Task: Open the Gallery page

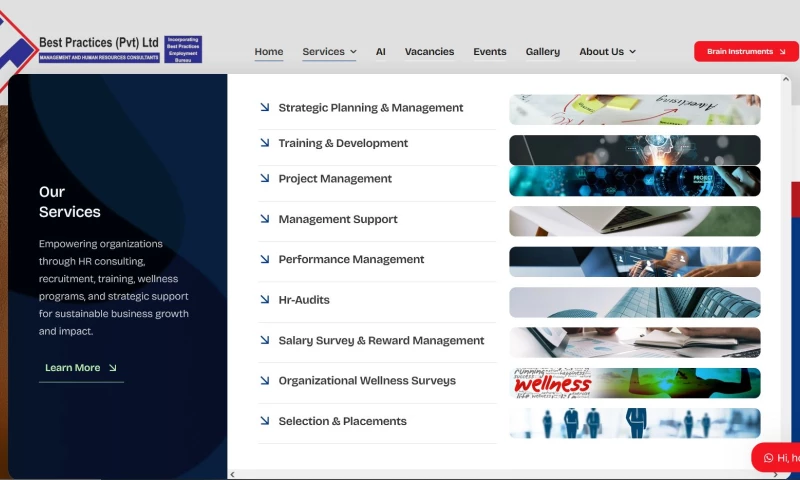Action: [x=543, y=52]
